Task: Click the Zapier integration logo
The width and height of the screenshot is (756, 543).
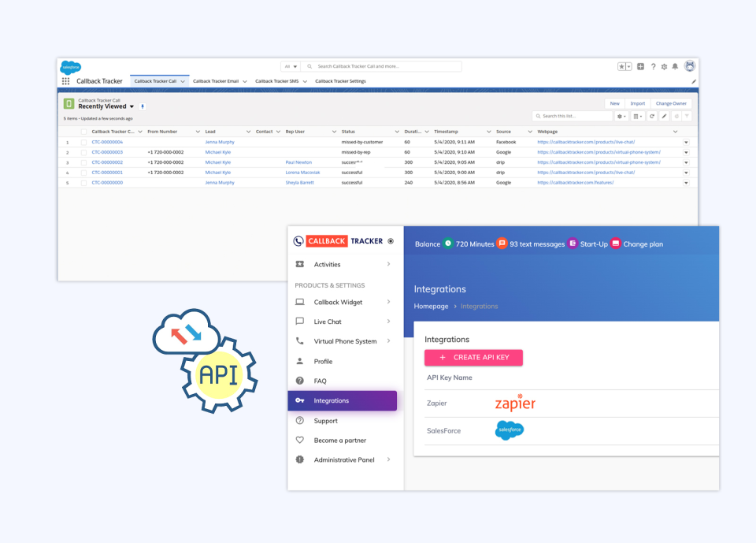Action: click(514, 403)
